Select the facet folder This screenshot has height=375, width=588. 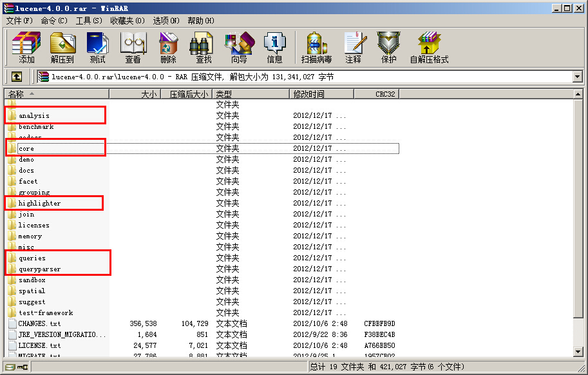click(x=28, y=181)
